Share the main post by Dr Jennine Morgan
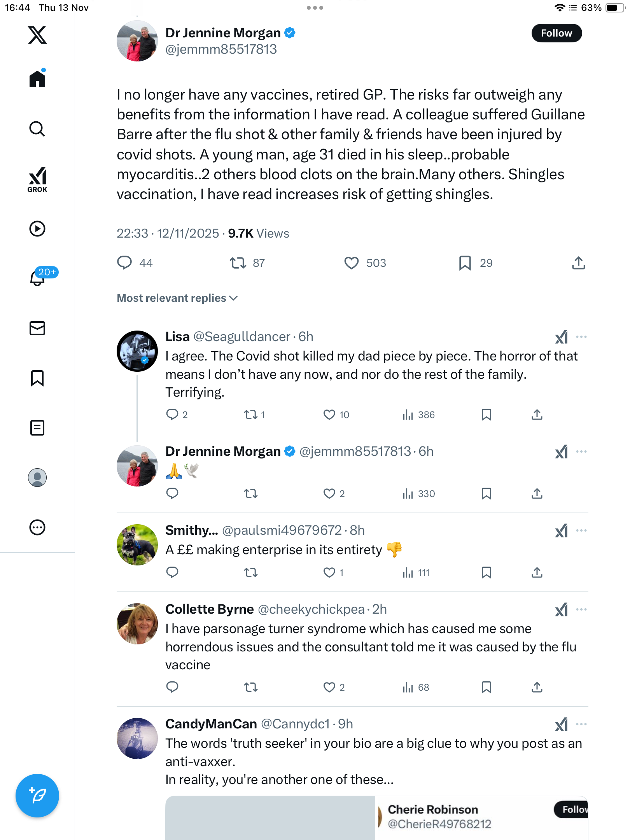This screenshot has height=840, width=630. [x=578, y=263]
